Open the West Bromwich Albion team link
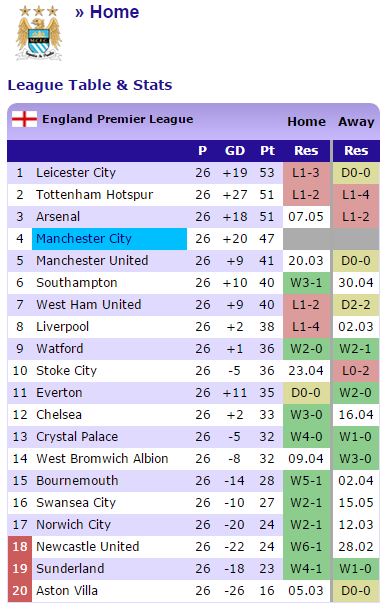Viewport: 390px width, 612px height. 102,458
